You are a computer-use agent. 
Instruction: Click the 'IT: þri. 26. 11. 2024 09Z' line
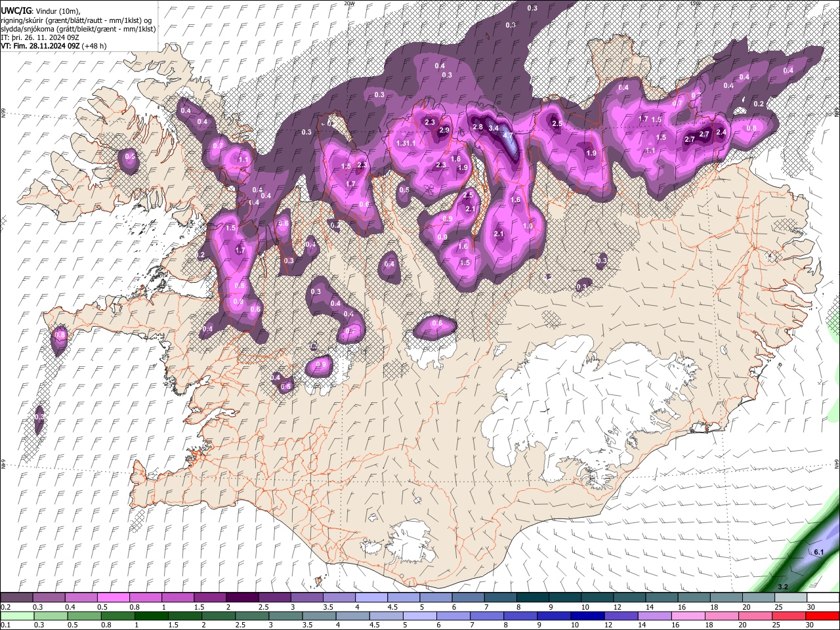click(39, 37)
